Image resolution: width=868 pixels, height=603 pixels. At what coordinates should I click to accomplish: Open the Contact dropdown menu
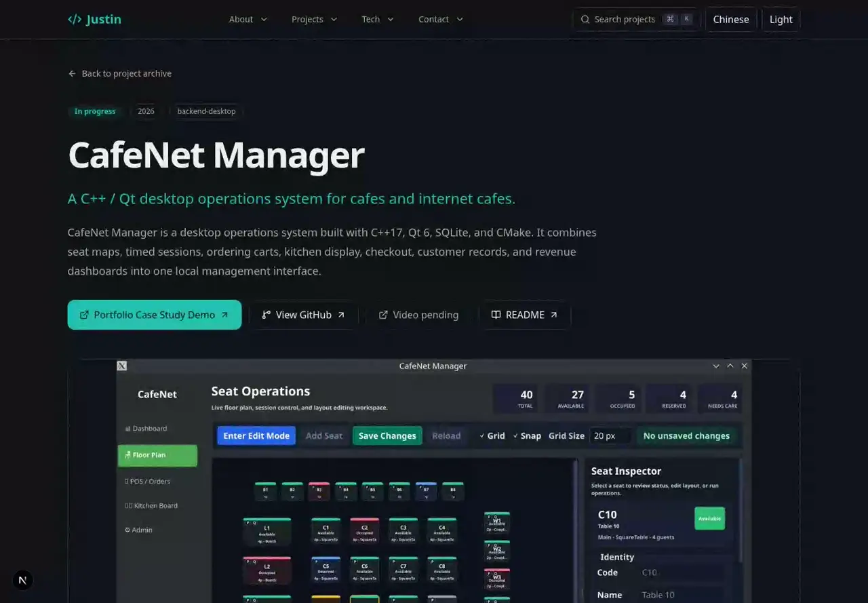[x=441, y=19]
